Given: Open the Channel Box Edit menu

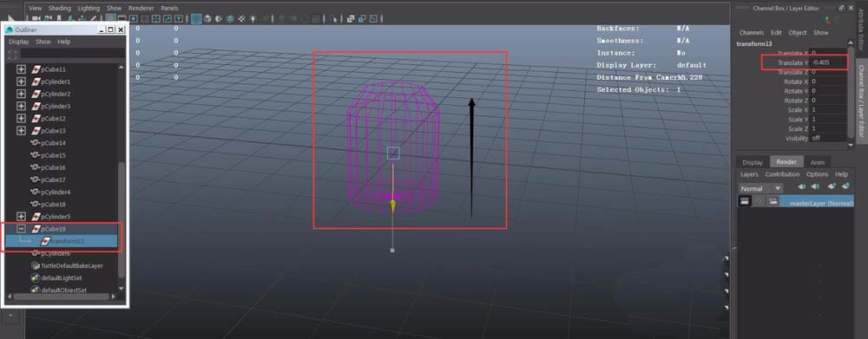Looking at the screenshot, I should 776,33.
